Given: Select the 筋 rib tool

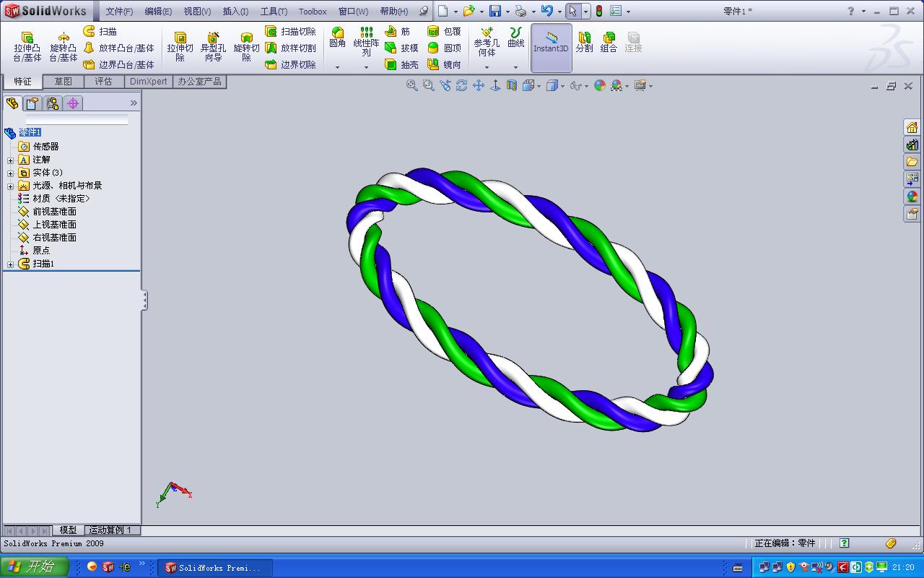Looking at the screenshot, I should (398, 32).
